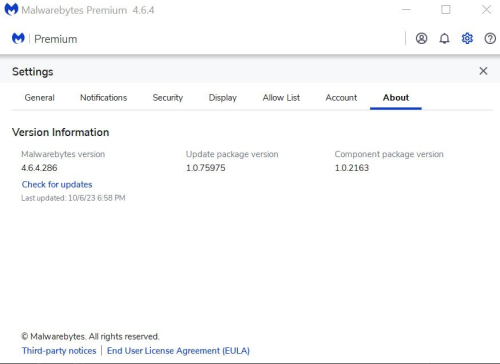Click component package version 1.0.2163
Image resolution: width=500 pixels, height=364 pixels.
coord(352,168)
